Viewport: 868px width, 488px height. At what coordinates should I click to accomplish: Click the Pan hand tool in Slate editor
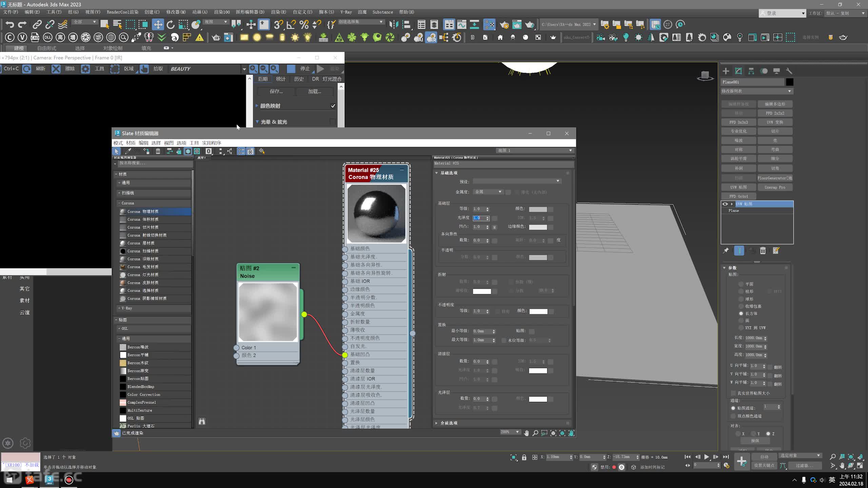(x=526, y=433)
